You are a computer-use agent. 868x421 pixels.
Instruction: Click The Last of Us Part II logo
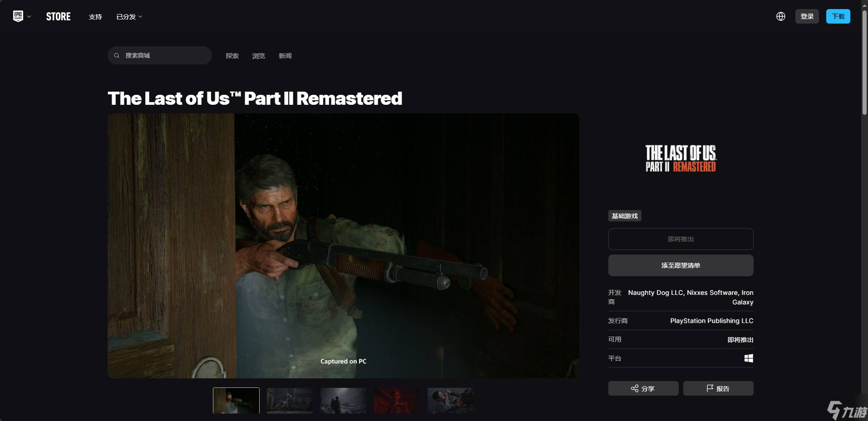[681, 159]
